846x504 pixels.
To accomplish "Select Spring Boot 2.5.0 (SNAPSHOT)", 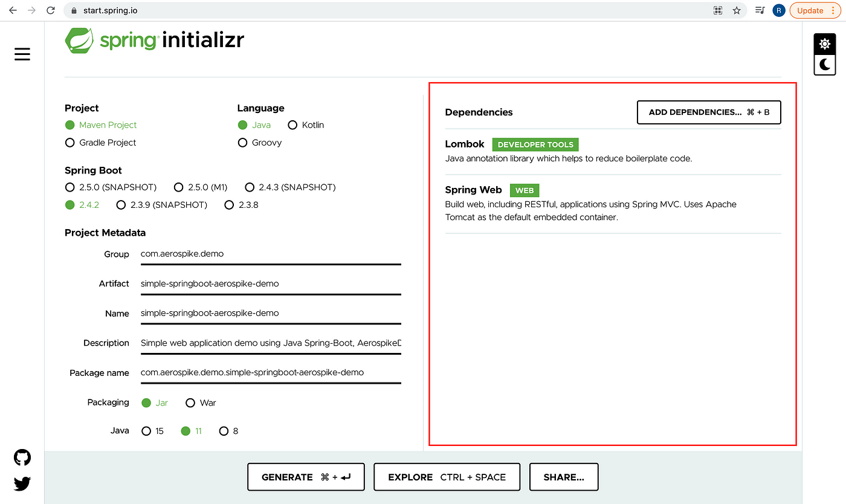I will (x=111, y=187).
